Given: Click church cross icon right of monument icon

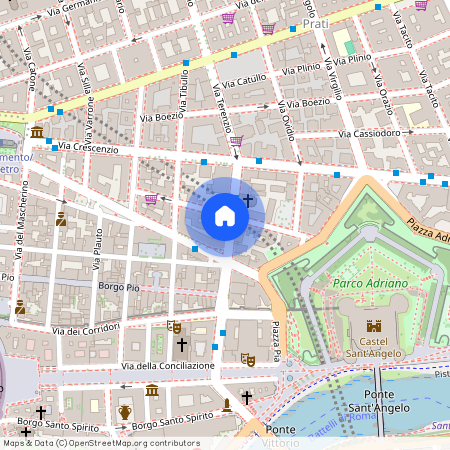Looking at the screenshot, I should (x=247, y=398).
